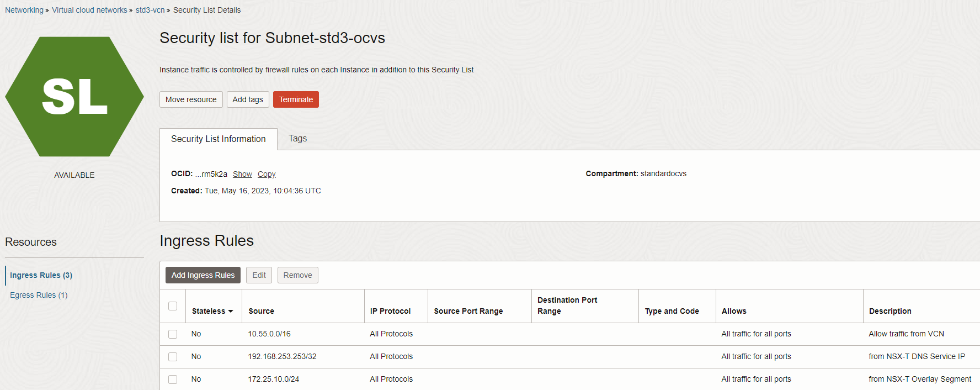This screenshot has height=390, width=980.
Task: View Egress Rules (1) resource
Action: coord(39,295)
